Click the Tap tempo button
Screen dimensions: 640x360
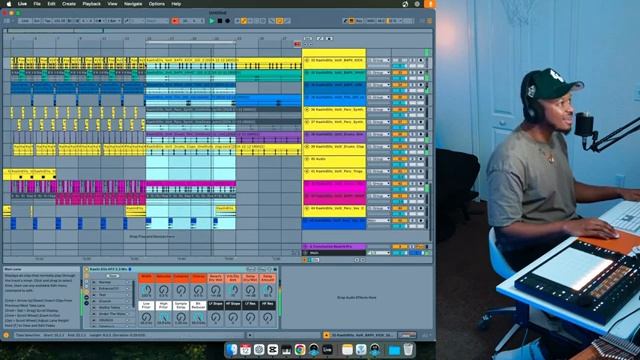pyautogui.click(x=47, y=21)
